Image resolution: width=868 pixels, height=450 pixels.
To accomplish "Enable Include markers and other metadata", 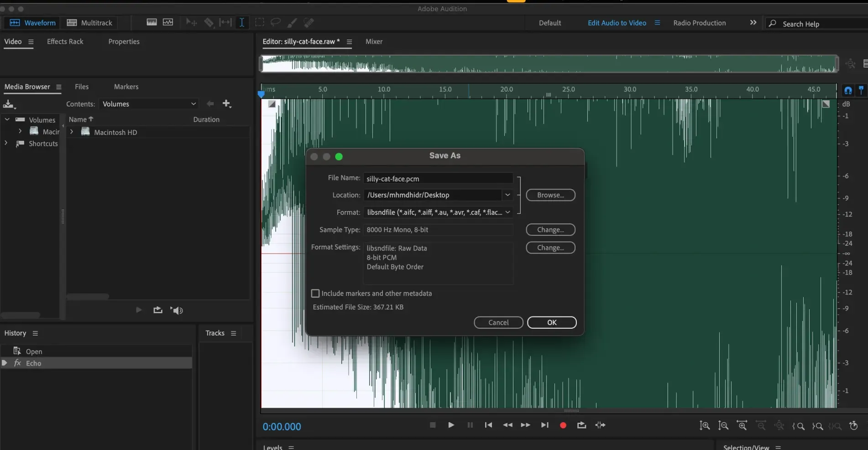I will 315,293.
